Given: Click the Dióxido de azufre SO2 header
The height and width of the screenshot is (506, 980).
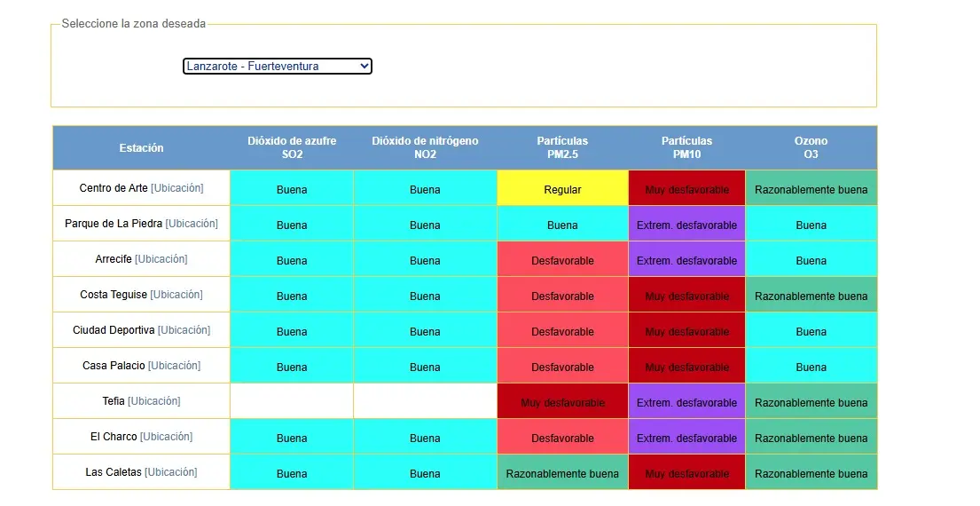Looking at the screenshot, I should coord(292,148).
